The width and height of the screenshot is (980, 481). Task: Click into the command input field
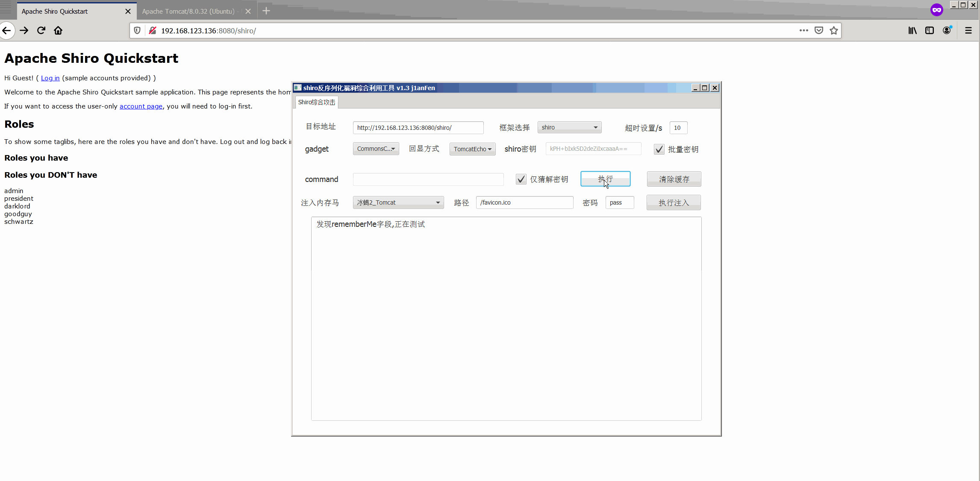tap(428, 179)
